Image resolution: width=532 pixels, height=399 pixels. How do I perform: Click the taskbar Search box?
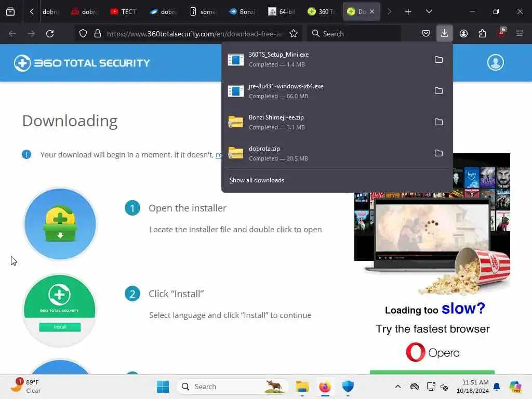(232, 387)
